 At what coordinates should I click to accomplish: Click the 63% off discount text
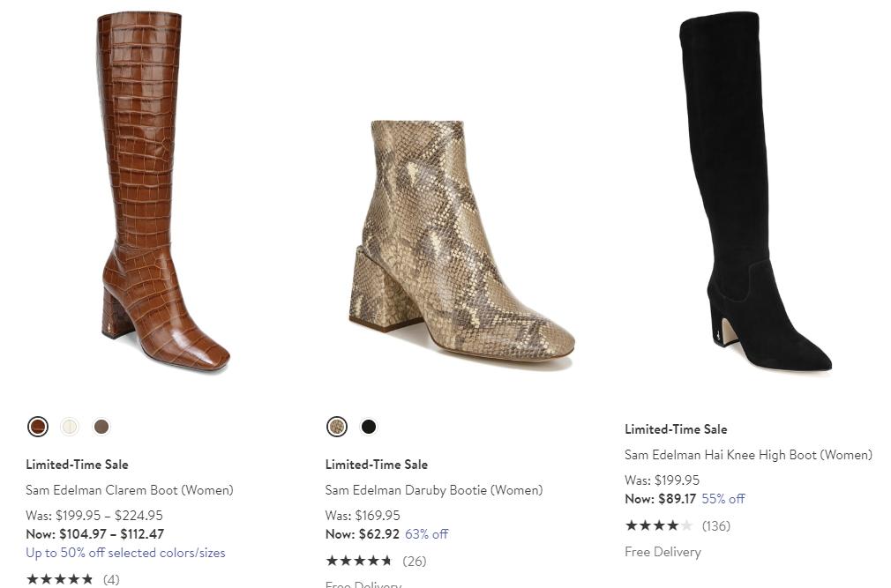[x=426, y=534]
